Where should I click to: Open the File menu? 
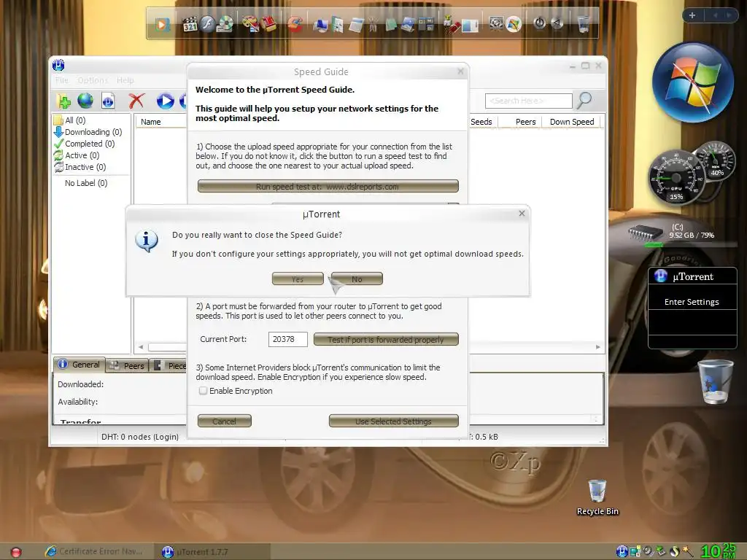tap(62, 80)
